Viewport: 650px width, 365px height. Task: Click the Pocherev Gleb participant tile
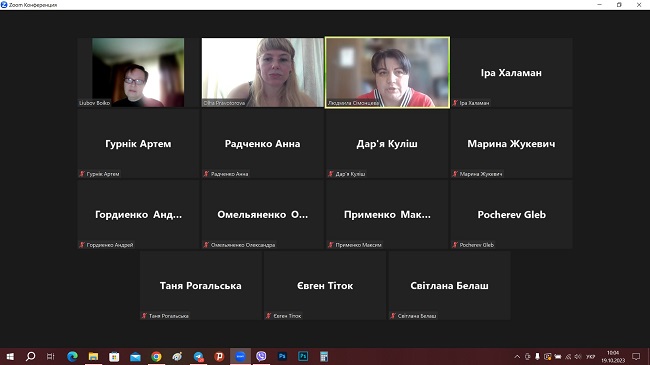(512, 214)
